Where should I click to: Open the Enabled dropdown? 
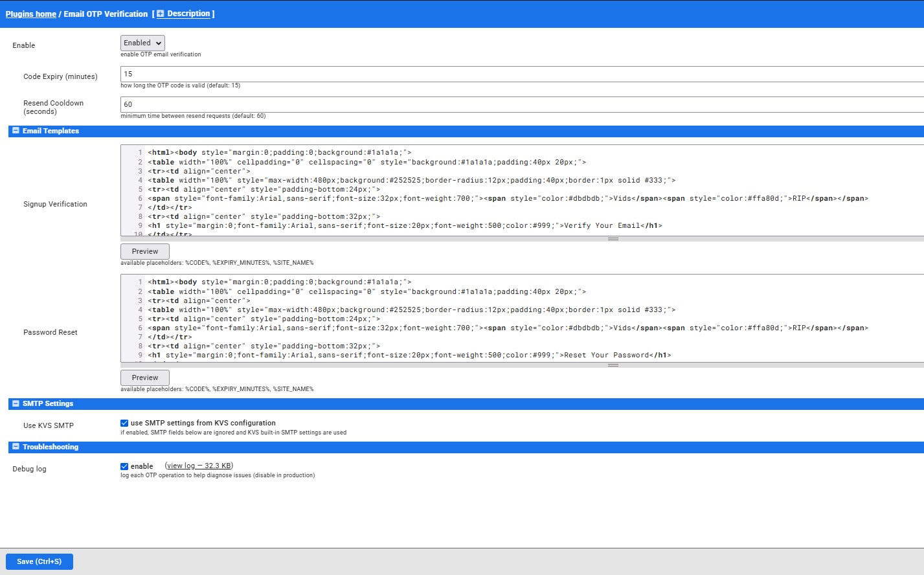pos(142,43)
